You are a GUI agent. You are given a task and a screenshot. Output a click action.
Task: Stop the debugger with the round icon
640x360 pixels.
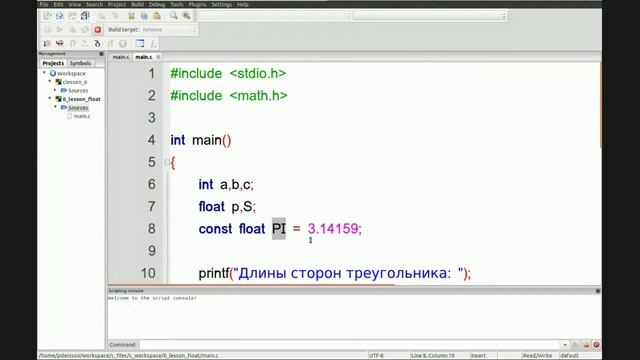coord(123,43)
